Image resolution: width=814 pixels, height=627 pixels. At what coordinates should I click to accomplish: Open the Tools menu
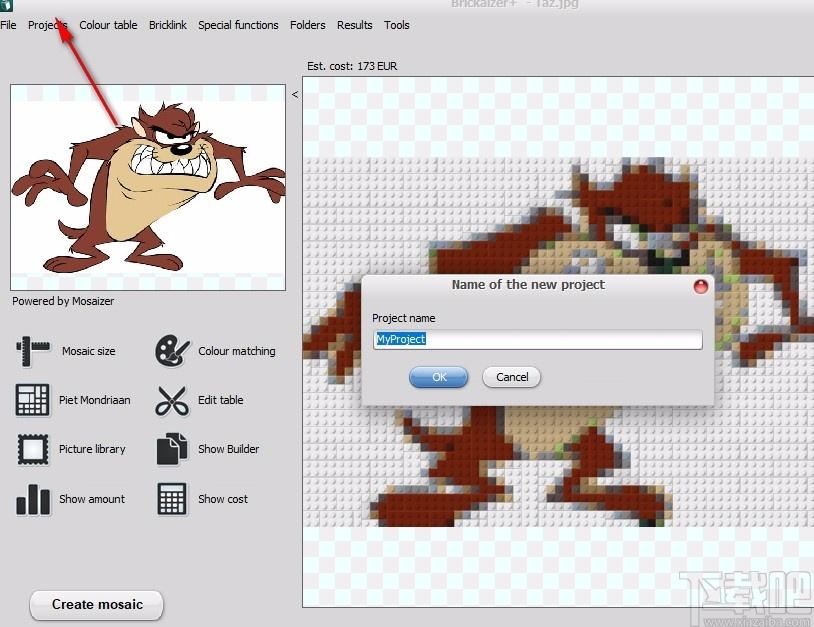pyautogui.click(x=397, y=25)
